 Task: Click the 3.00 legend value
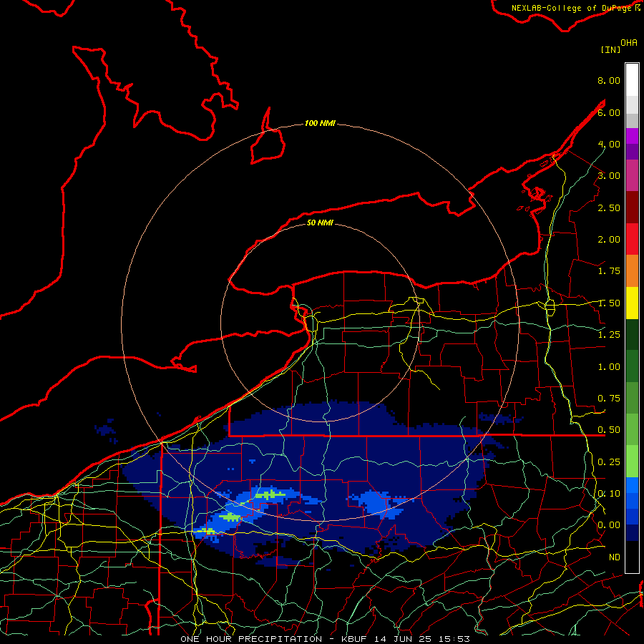609,176
